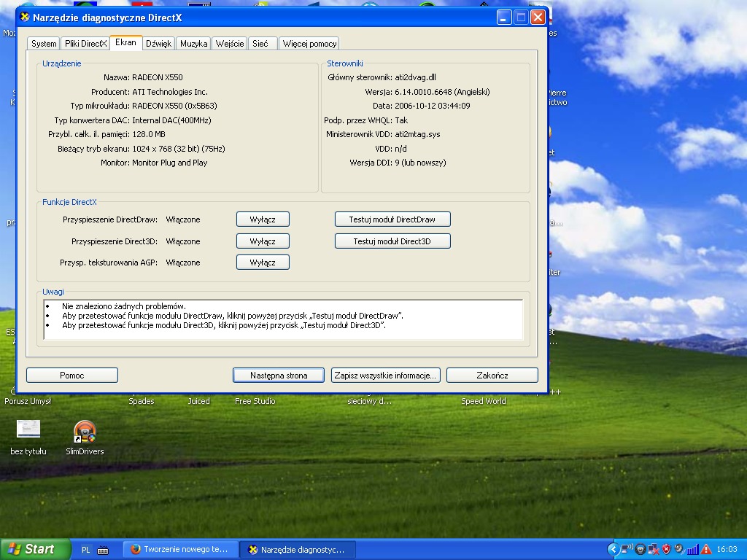Click the taskbar clock showing 16:03
The height and width of the screenshot is (560, 747).
(727, 550)
